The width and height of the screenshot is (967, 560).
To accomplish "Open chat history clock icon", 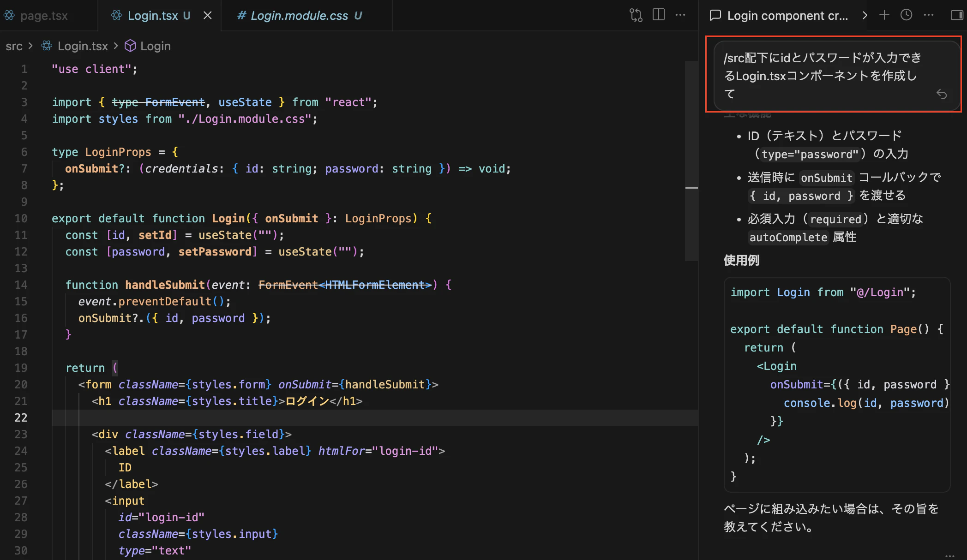I will 907,15.
